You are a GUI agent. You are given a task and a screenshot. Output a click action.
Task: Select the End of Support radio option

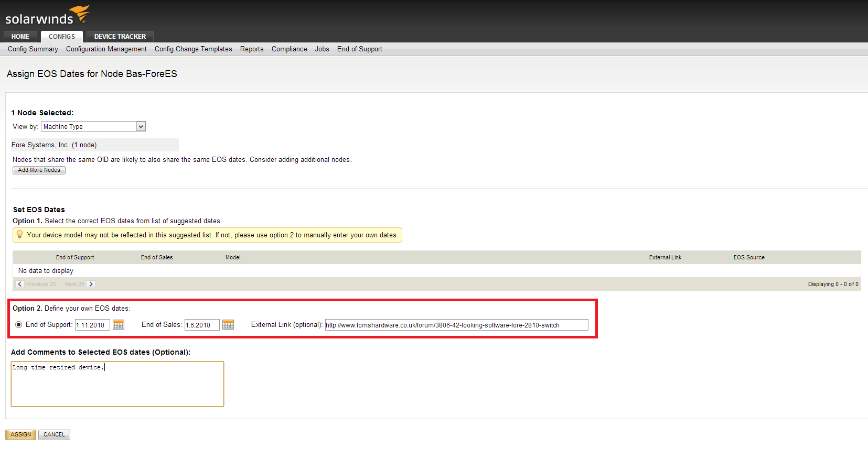pos(19,325)
